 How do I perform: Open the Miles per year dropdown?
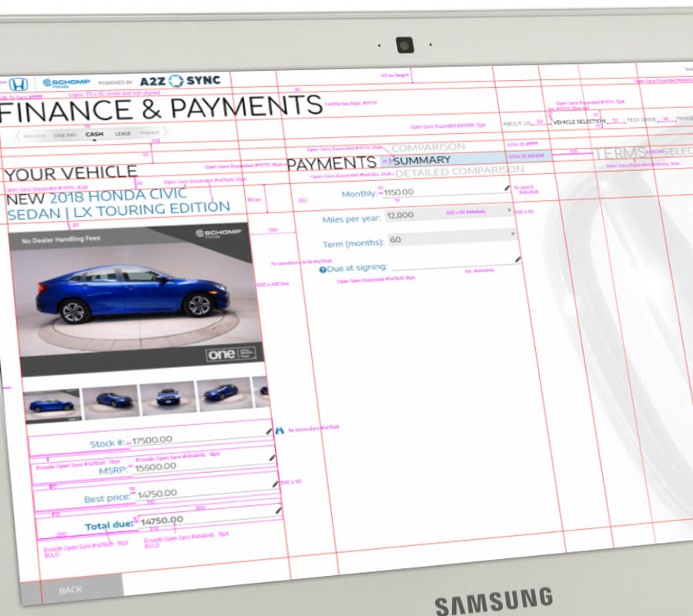point(449,213)
